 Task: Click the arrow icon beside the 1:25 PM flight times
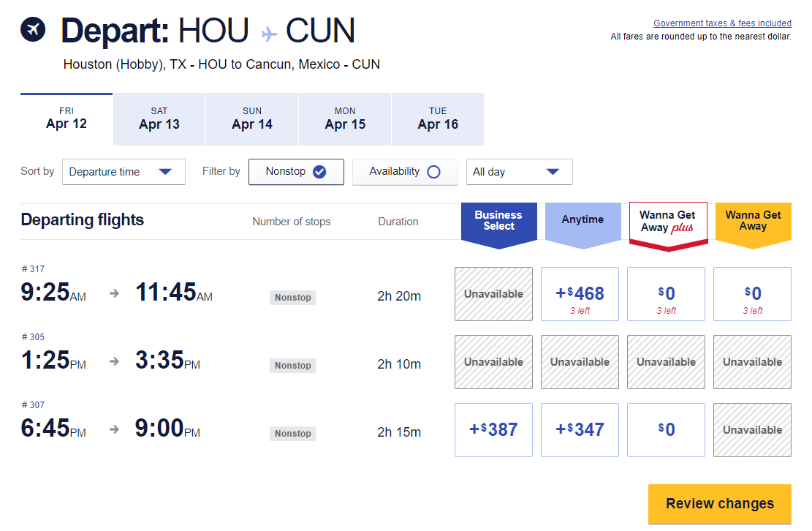point(114,362)
